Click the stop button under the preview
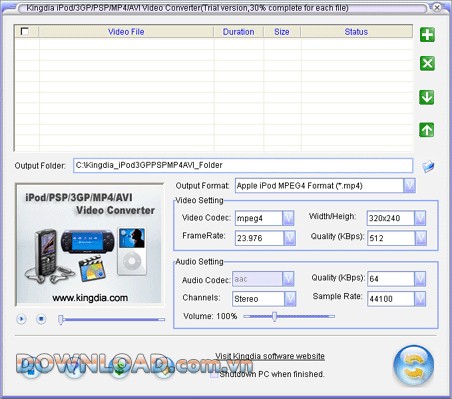The height and width of the screenshot is (399, 452). (41, 319)
